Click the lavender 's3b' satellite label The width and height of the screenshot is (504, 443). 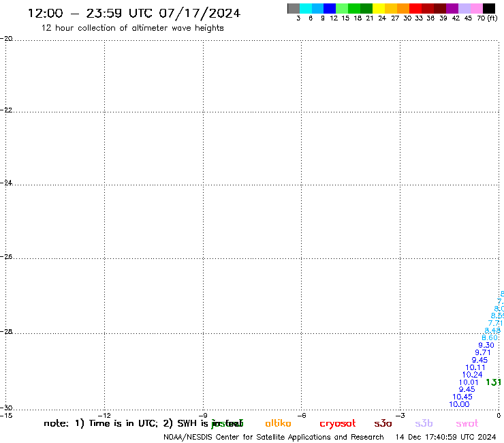[424, 423]
